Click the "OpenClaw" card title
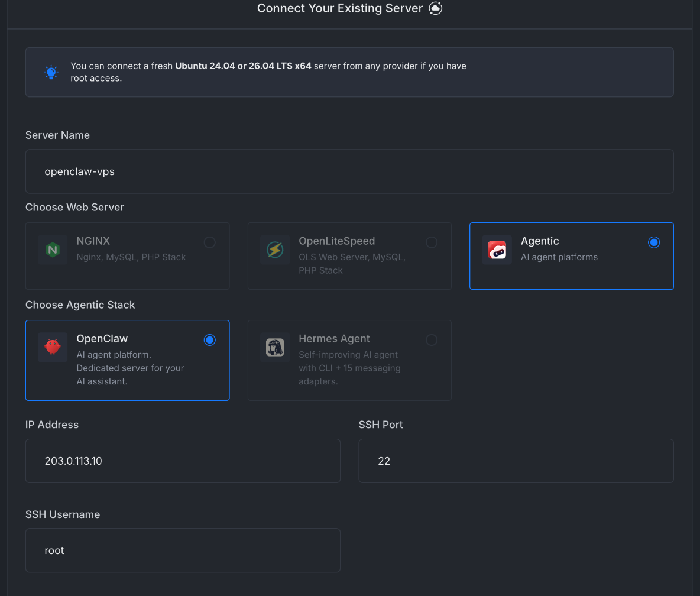 coord(102,339)
